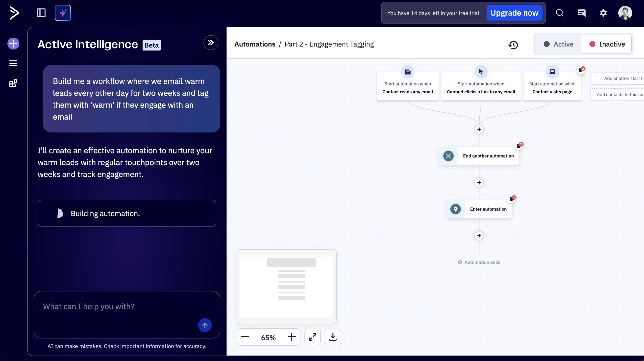This screenshot has height=361, width=644.
Task: Click the version history clock icon
Action: 513,45
